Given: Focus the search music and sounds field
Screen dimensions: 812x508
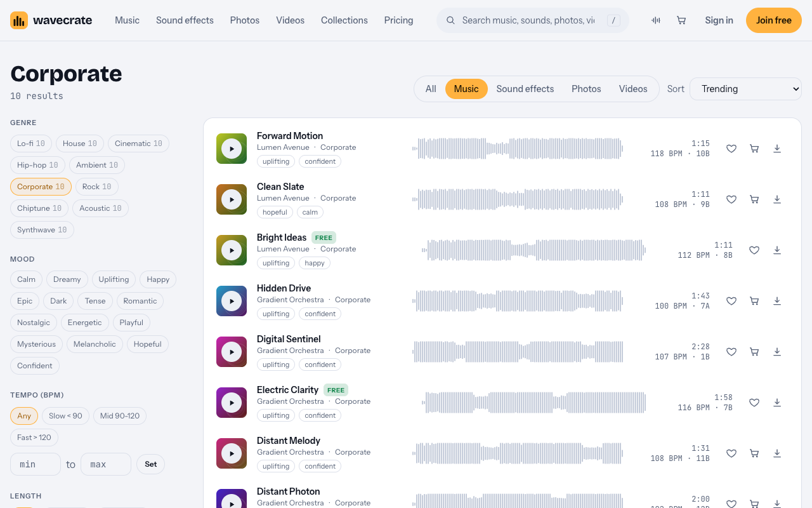Looking at the screenshot, I should point(533,20).
